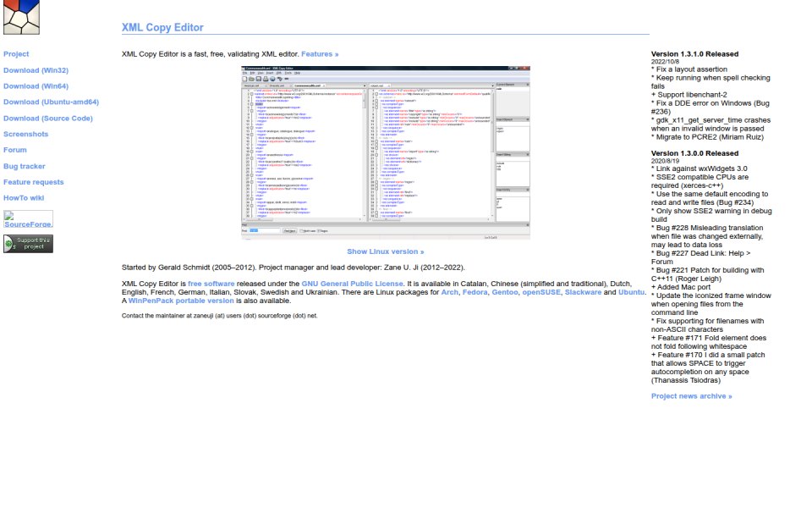
Task: Open the free software link
Action: click(211, 284)
